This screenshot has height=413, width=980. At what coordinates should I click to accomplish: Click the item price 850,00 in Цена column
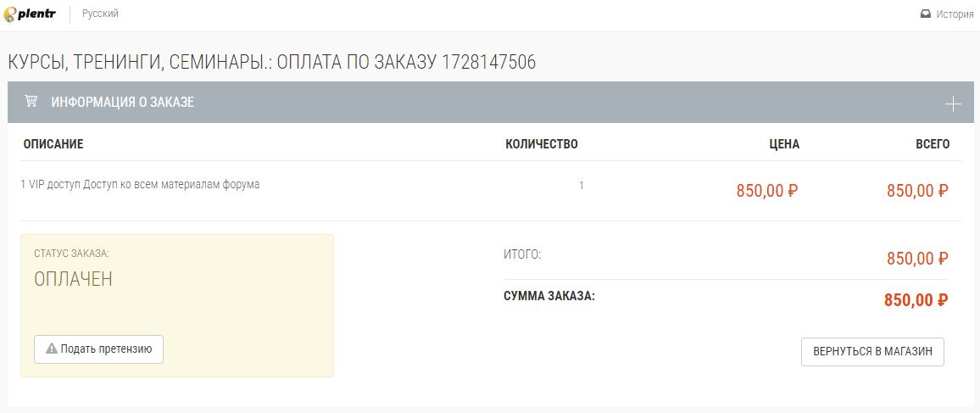click(767, 191)
